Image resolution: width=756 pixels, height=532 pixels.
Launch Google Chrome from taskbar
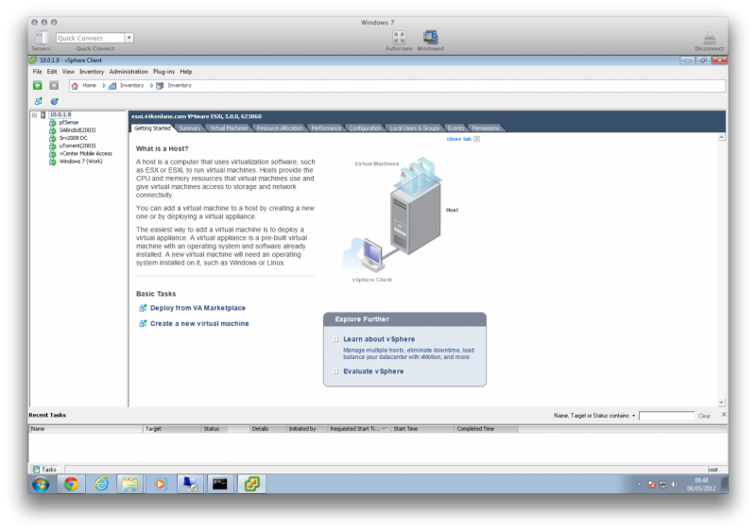coord(71,484)
